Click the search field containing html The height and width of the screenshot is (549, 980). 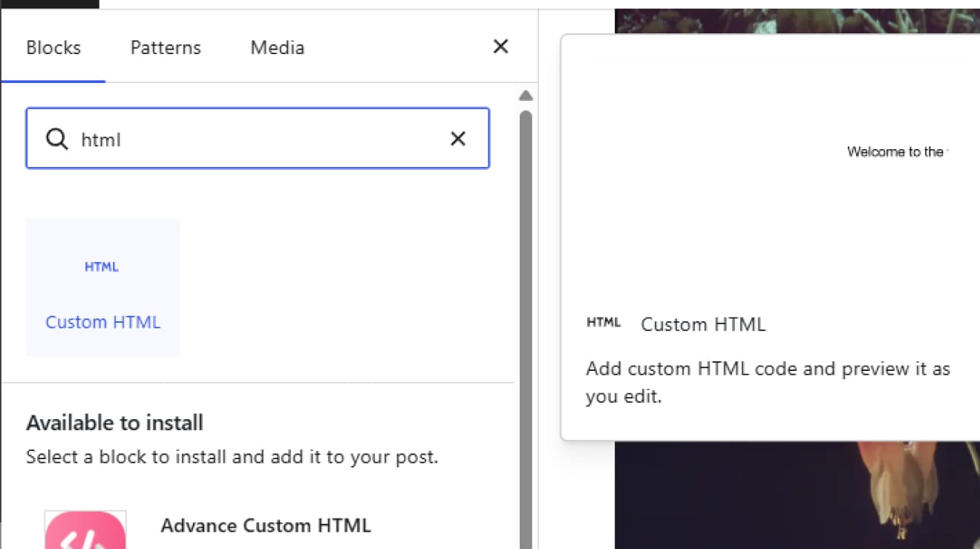pos(258,139)
